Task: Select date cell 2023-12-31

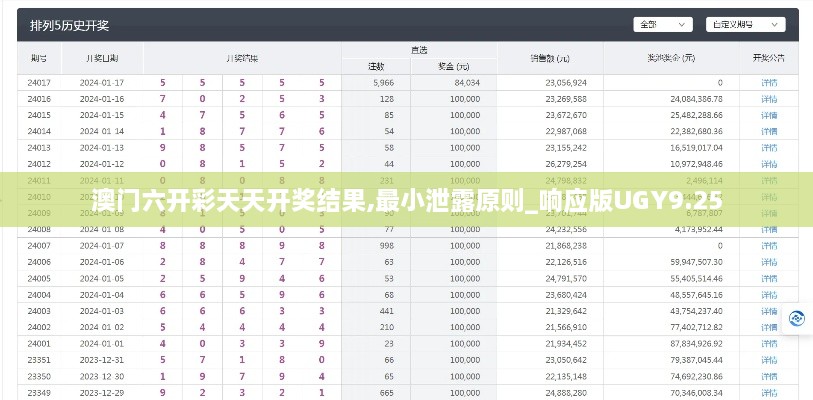Action: coord(102,360)
